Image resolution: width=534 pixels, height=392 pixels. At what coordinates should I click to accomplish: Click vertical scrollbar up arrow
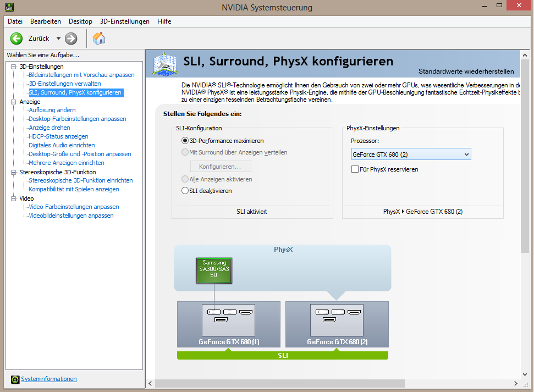[x=525, y=55]
